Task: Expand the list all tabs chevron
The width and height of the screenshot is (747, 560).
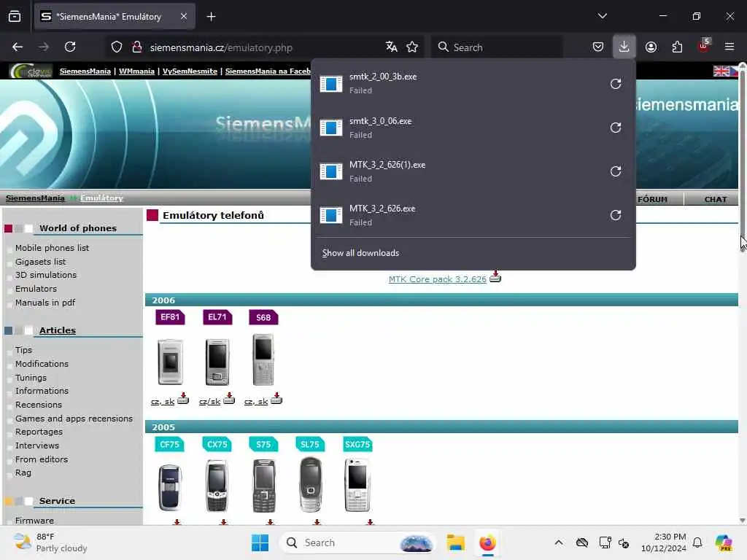Action: tap(602, 16)
